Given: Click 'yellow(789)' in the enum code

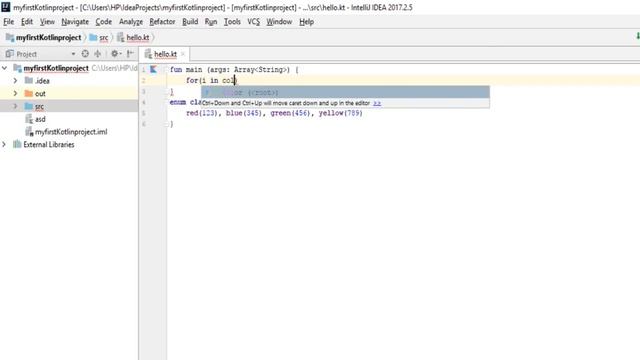Looking at the screenshot, I should point(340,113).
